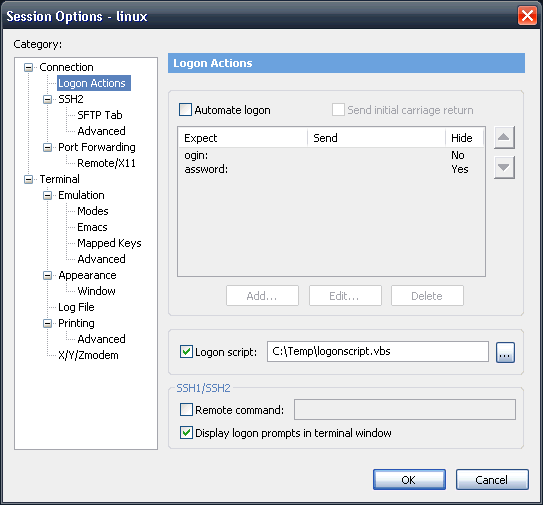
Task: Confirm settings with the OK button
Action: coord(409,480)
